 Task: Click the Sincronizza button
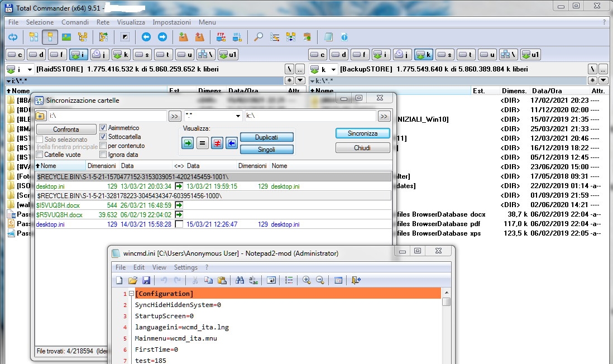point(362,133)
